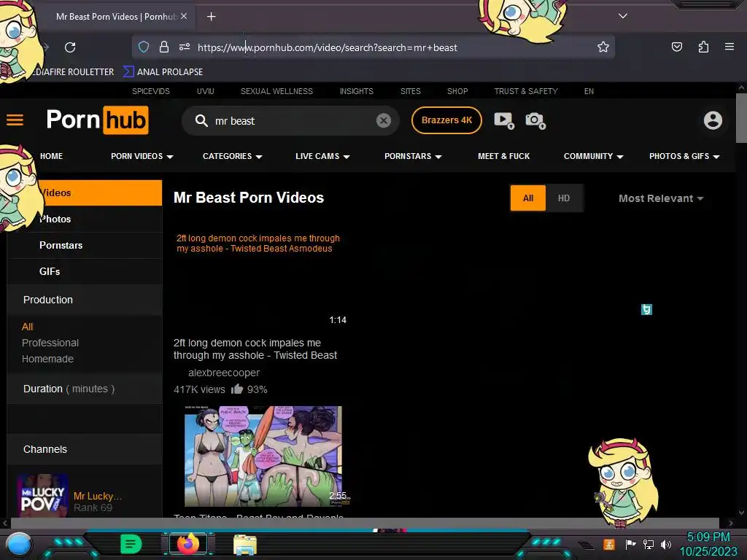Toggle the All quality filter button

pos(528,198)
